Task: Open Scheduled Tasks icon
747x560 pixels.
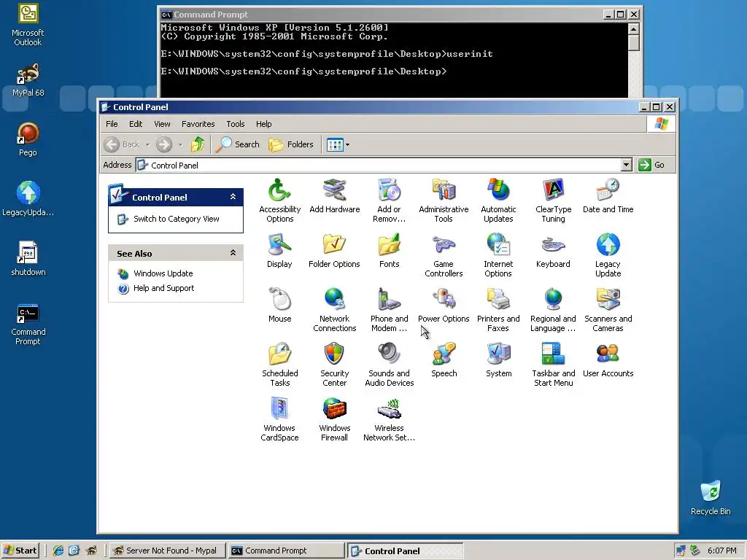Action: pos(279,365)
